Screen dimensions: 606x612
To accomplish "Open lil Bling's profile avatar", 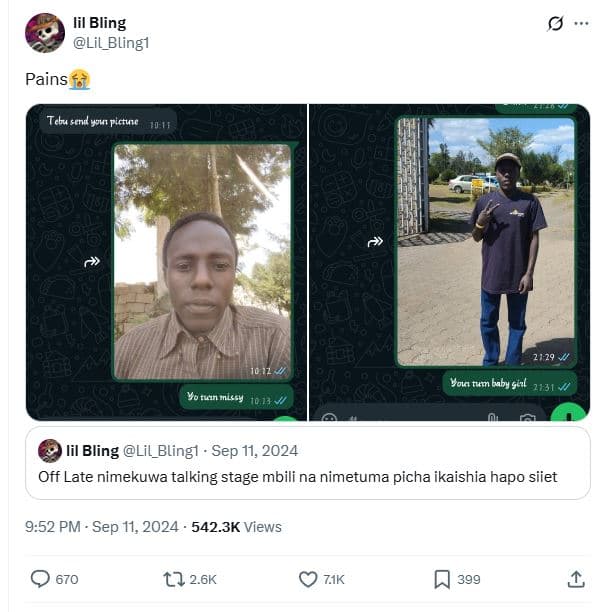I will tap(45, 33).
